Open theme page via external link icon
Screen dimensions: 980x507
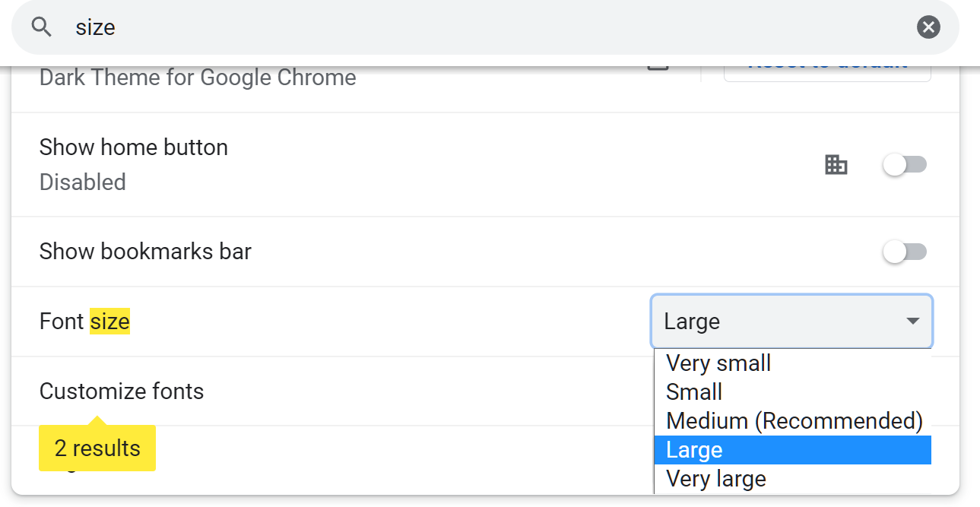pyautogui.click(x=658, y=66)
